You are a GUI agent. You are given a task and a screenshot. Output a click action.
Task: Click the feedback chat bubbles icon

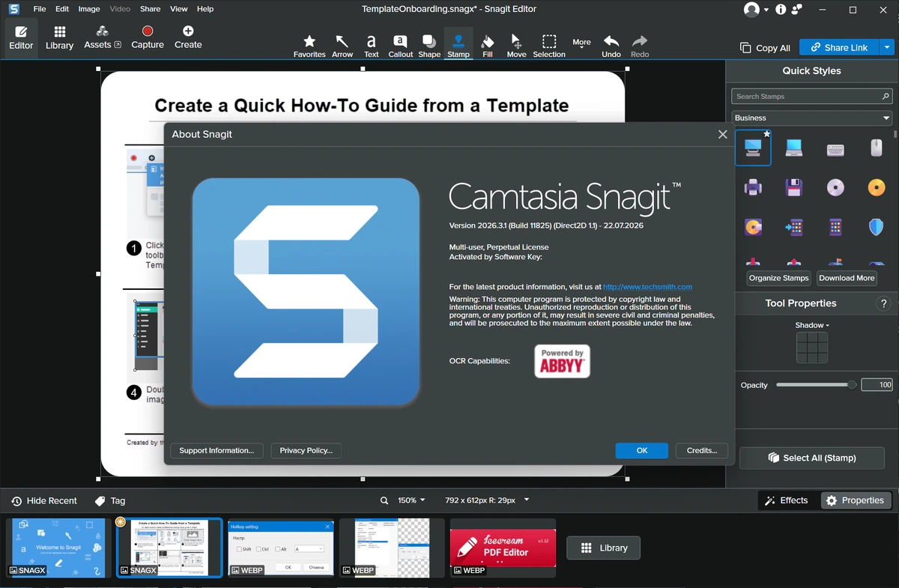point(797,10)
